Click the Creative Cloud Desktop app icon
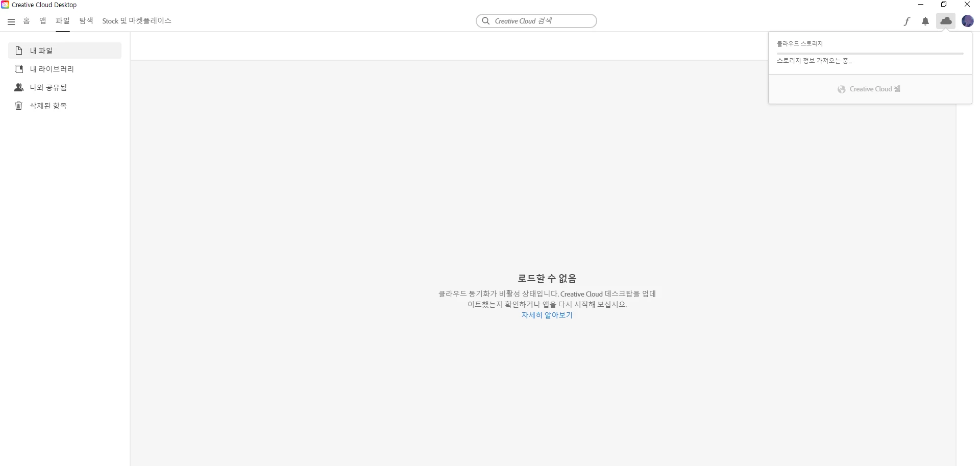The width and height of the screenshot is (980, 466). pyautogui.click(x=5, y=5)
